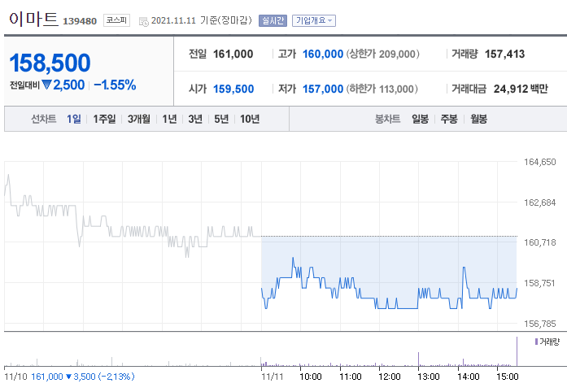Screen dimensions: 567x392
Task: Open the 월봉 monthly candle chart
Action: pyautogui.click(x=479, y=119)
